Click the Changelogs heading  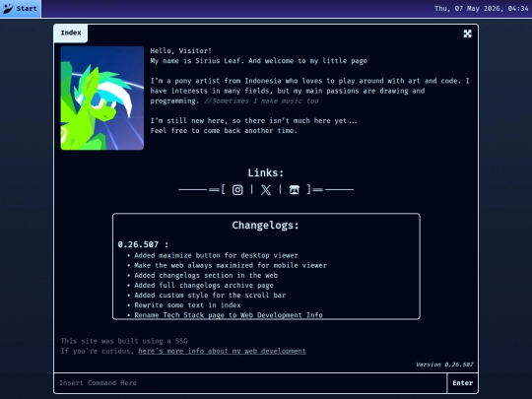[x=266, y=226]
